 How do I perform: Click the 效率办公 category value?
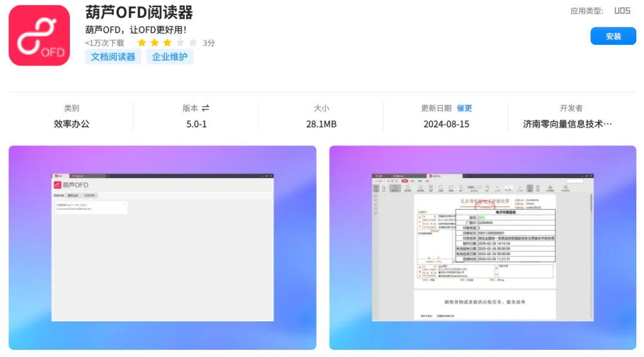pyautogui.click(x=72, y=124)
